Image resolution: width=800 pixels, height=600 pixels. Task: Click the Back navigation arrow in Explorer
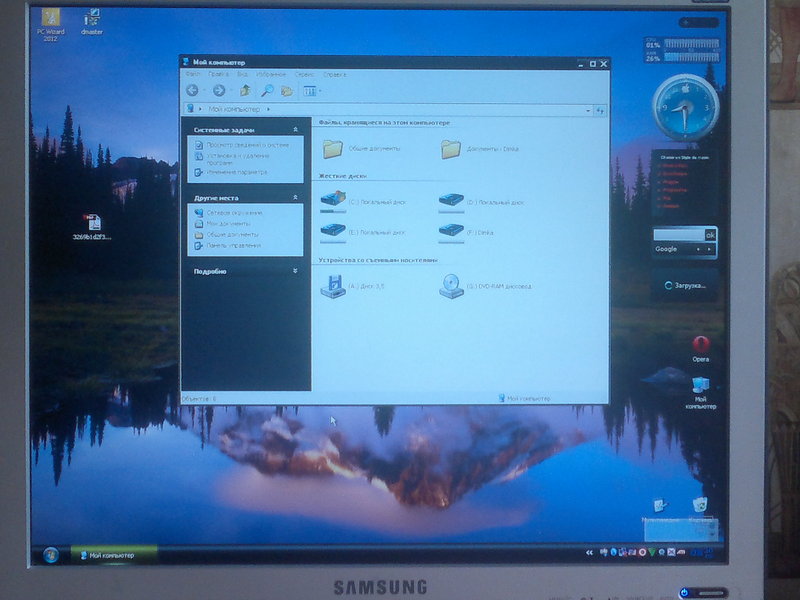pyautogui.click(x=193, y=90)
